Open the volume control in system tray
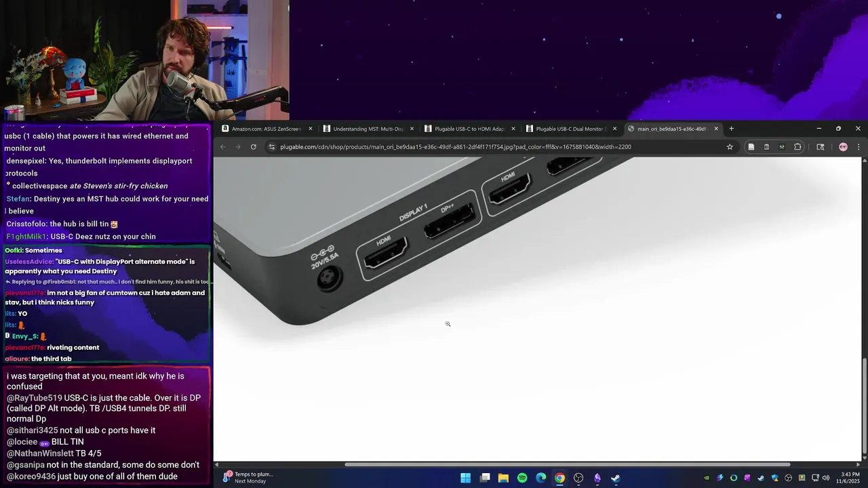Viewport: 868px width, 488px height. click(826, 478)
